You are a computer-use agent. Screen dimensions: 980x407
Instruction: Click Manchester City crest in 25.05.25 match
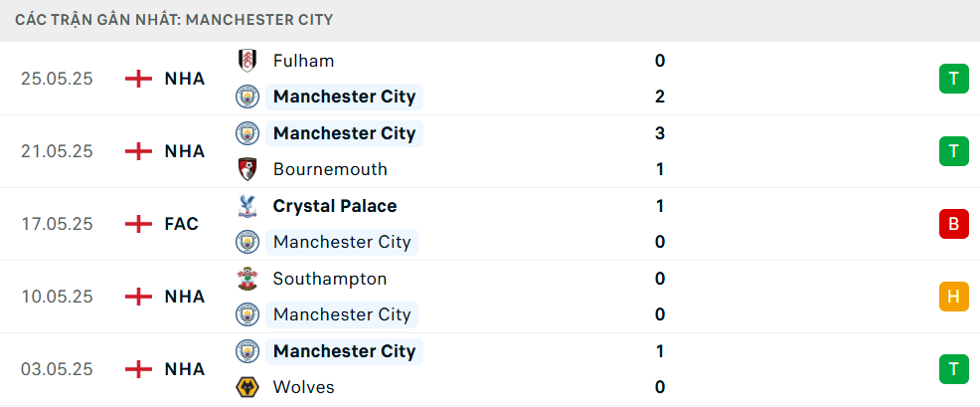pyautogui.click(x=246, y=98)
